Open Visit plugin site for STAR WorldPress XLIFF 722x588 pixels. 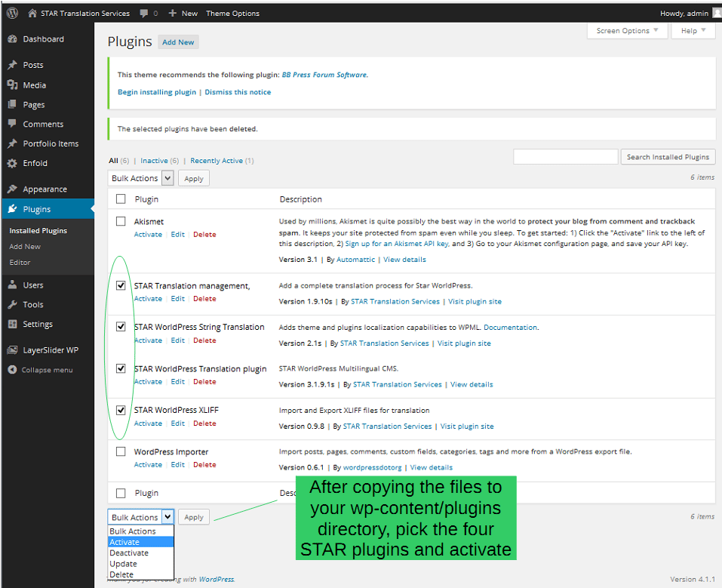[467, 426]
